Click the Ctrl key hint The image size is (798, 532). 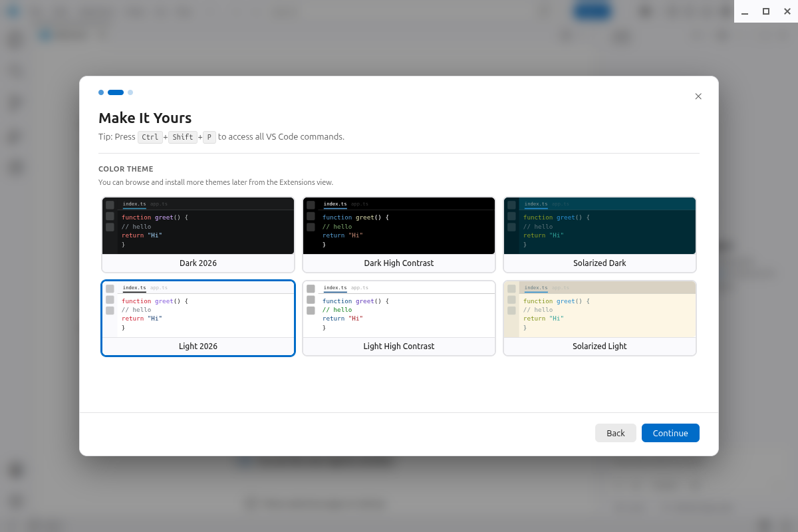click(x=150, y=137)
